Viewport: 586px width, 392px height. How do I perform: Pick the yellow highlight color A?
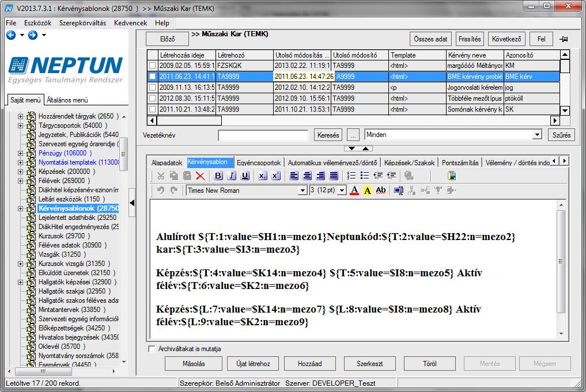point(368,191)
